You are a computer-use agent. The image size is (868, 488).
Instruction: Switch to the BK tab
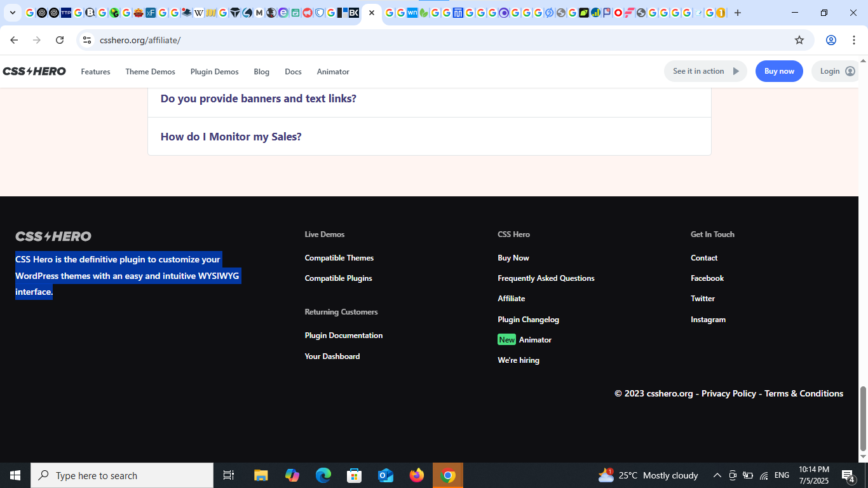(x=354, y=13)
